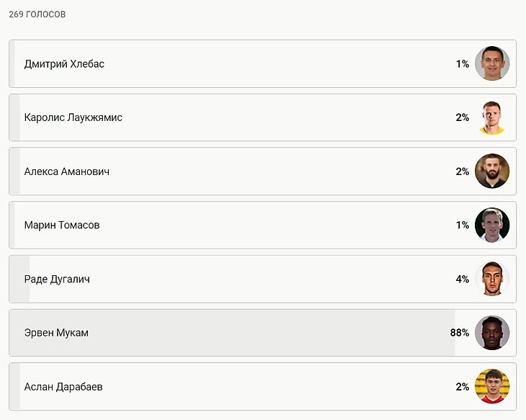Select the Марин Томасов poll option name
This screenshot has height=420, width=526.
point(62,225)
